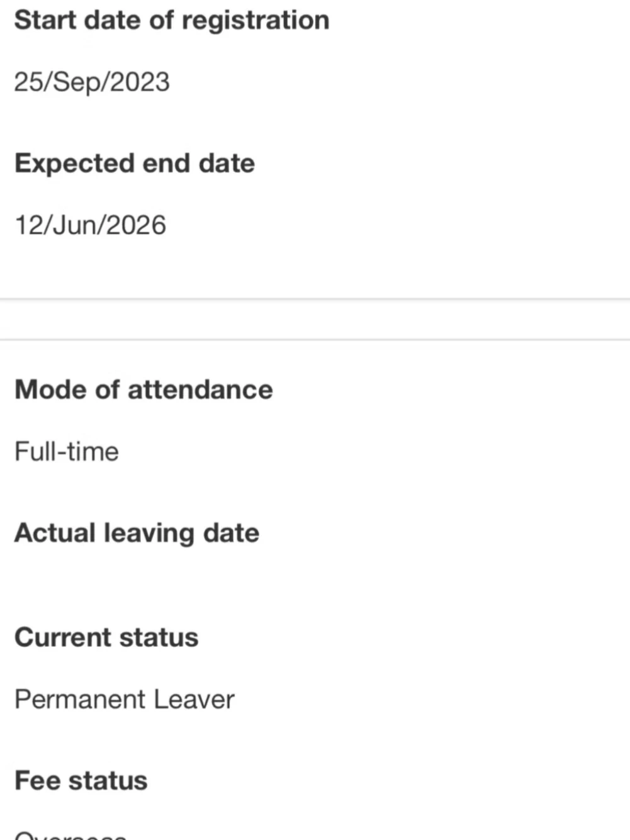
Task: Select the Mode of attendance heading
Action: (143, 389)
